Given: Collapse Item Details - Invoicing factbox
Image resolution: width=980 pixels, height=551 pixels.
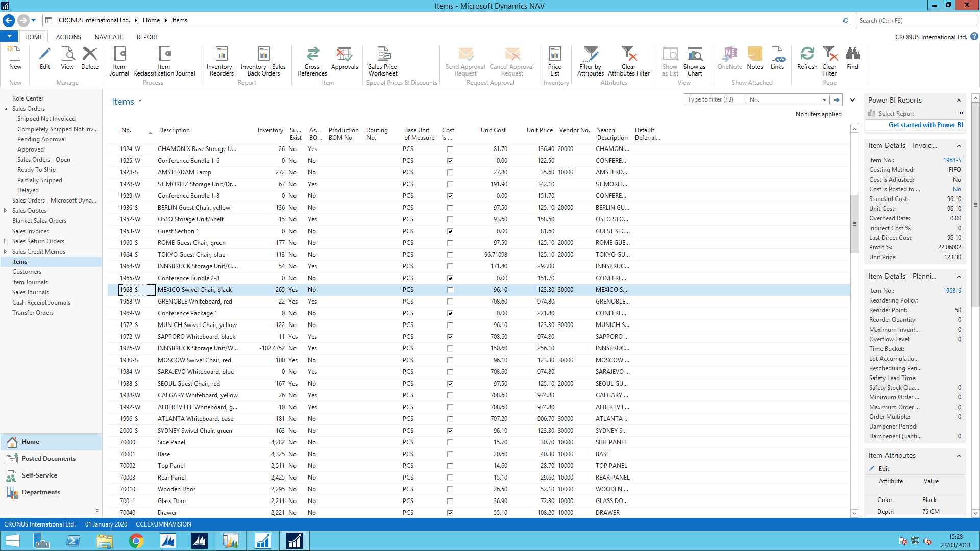Looking at the screenshot, I should coord(959,146).
